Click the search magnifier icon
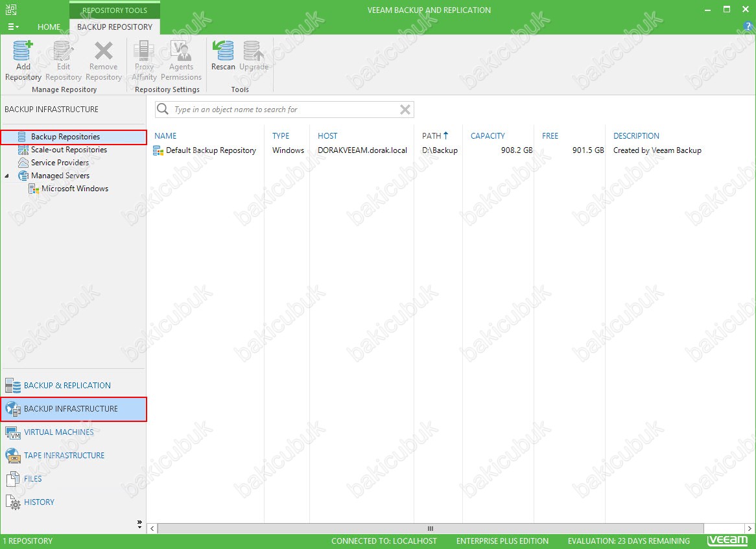Image resolution: width=756 pixels, height=549 pixels. [x=163, y=110]
